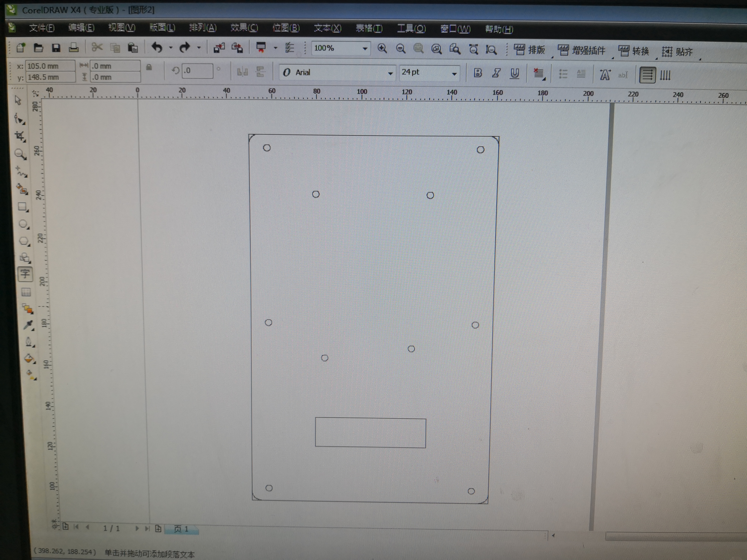Screen dimensions: 747x560
Task: Select the Freehand drawing tool
Action: click(x=22, y=172)
